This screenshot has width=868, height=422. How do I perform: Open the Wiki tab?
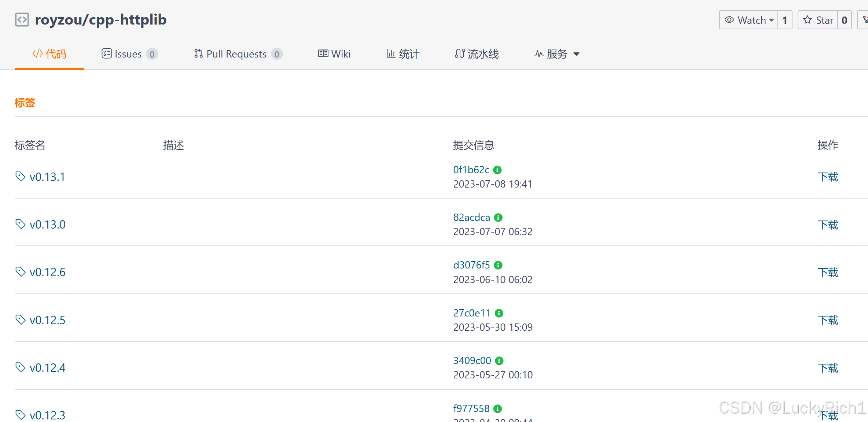(x=334, y=54)
